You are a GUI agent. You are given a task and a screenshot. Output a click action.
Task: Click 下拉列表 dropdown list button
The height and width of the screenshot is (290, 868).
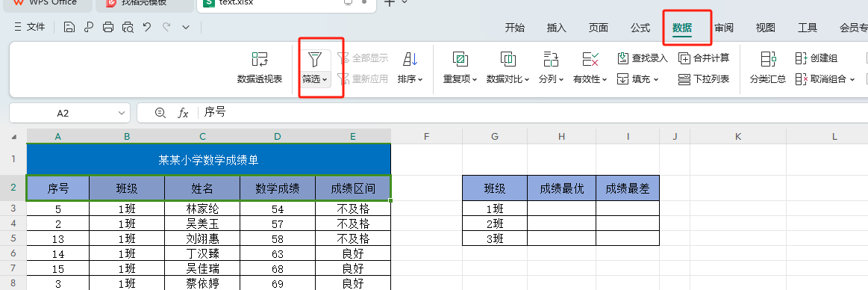(704, 78)
